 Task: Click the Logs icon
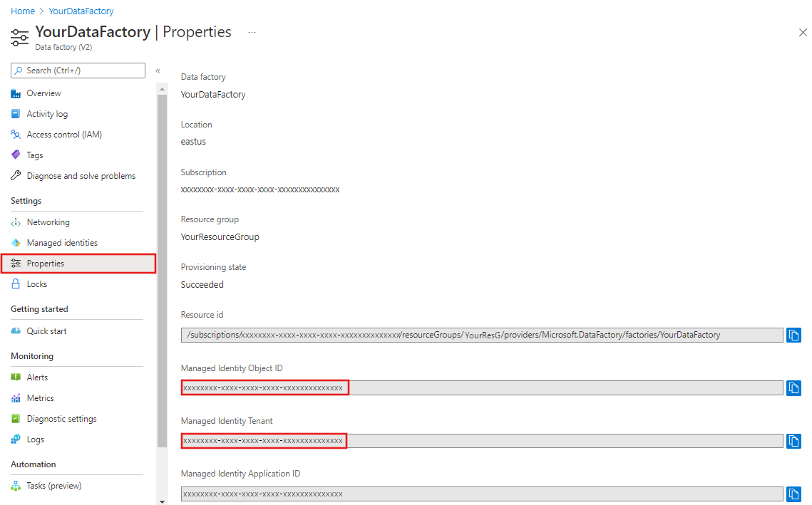point(16,439)
